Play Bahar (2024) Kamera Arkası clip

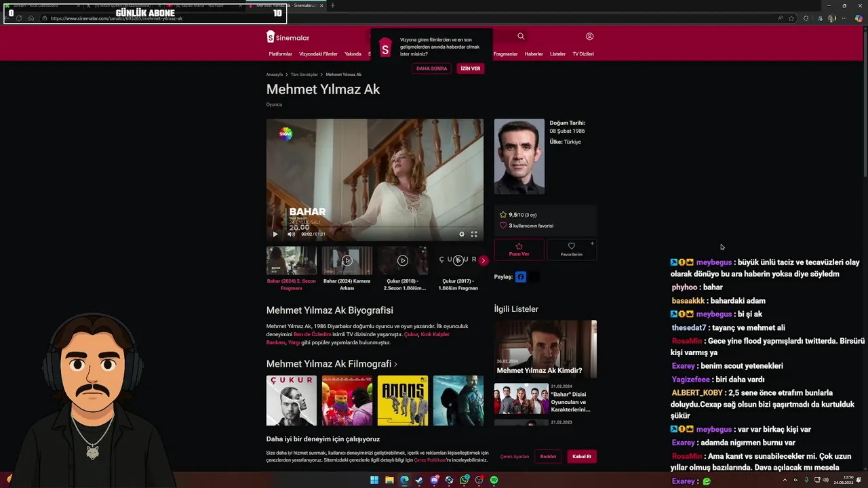coord(347,260)
